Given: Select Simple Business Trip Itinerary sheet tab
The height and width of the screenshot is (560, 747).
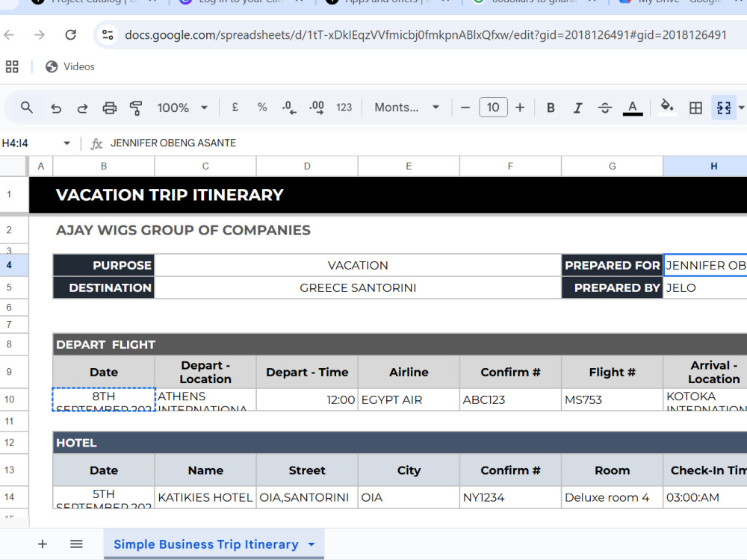Looking at the screenshot, I should [x=206, y=544].
